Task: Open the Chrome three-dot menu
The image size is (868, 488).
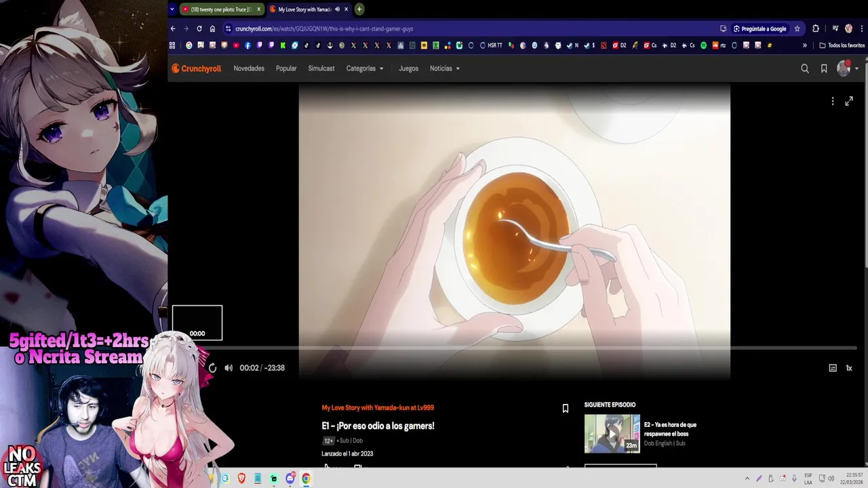Action: click(861, 28)
